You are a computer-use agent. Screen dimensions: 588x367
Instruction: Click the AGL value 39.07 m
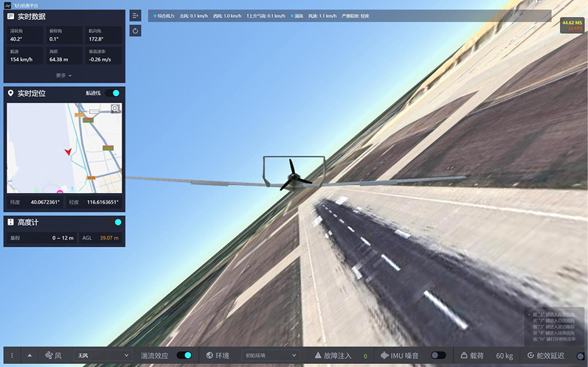(x=109, y=238)
